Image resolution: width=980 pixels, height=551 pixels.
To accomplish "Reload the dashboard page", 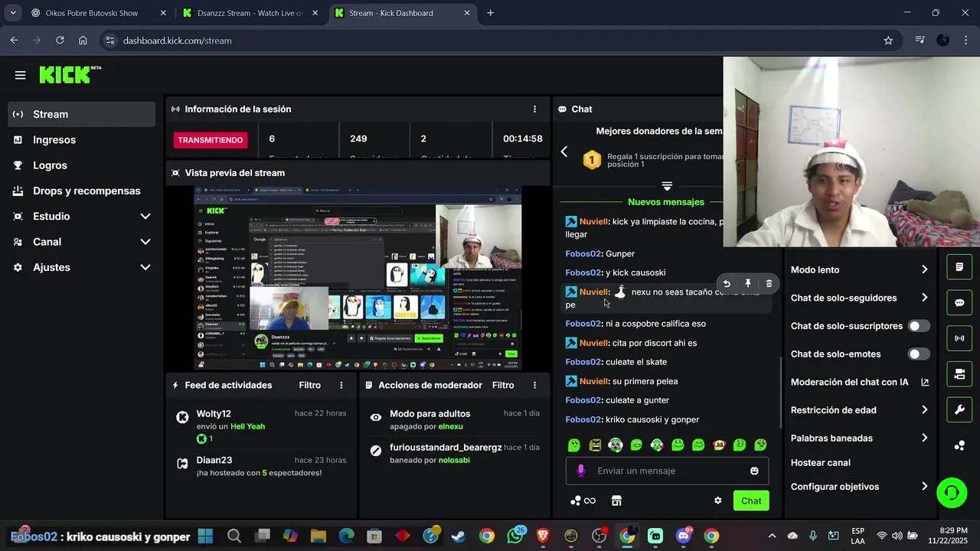I will click(60, 41).
